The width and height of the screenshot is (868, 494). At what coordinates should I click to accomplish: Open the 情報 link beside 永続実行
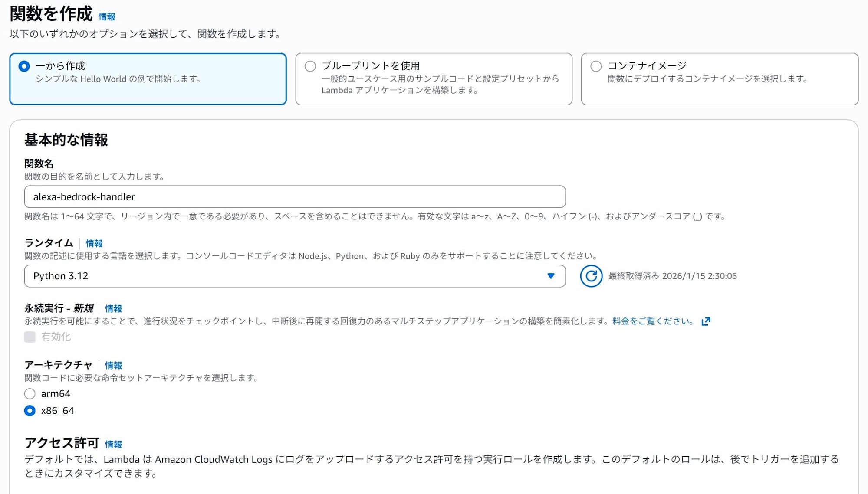pos(113,309)
